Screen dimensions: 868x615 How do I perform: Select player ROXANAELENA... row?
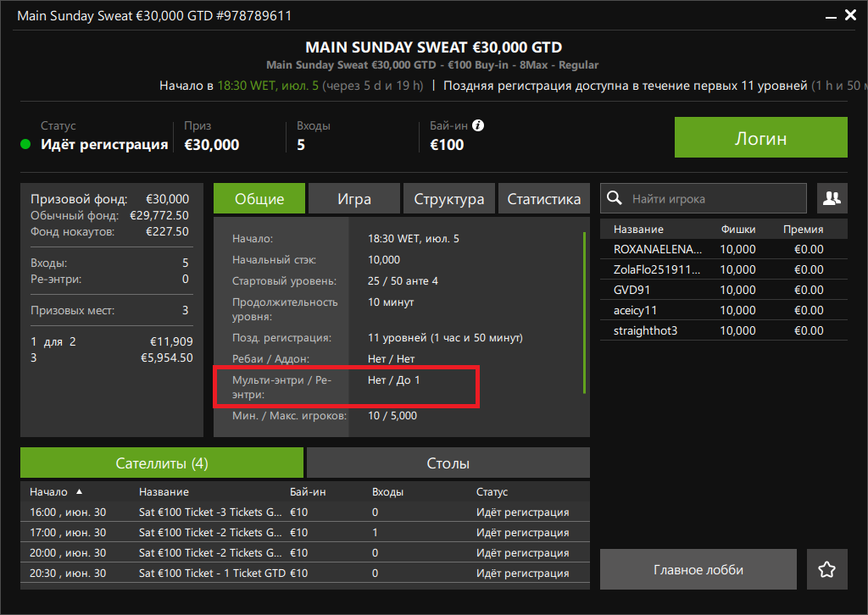pyautogui.click(x=724, y=249)
